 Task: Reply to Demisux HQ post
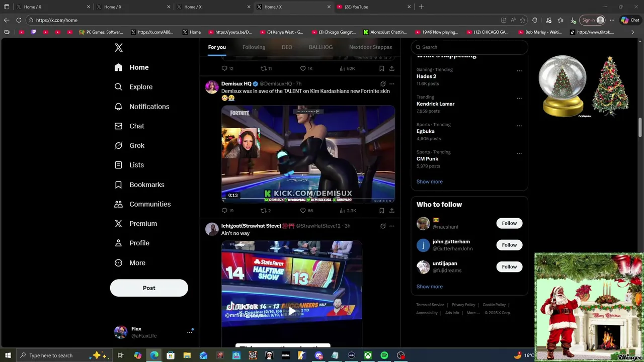point(227,211)
